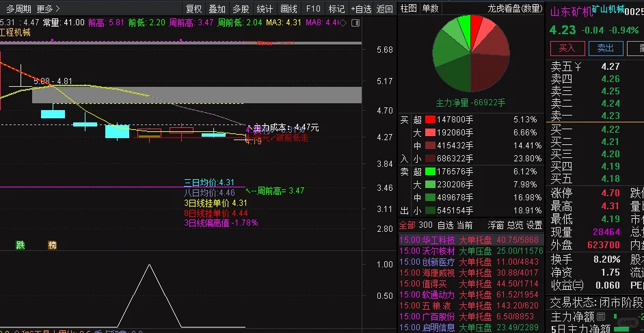This screenshot has height=333, width=644.
Task: Click 外盘 value 623700
Action: (x=604, y=245)
